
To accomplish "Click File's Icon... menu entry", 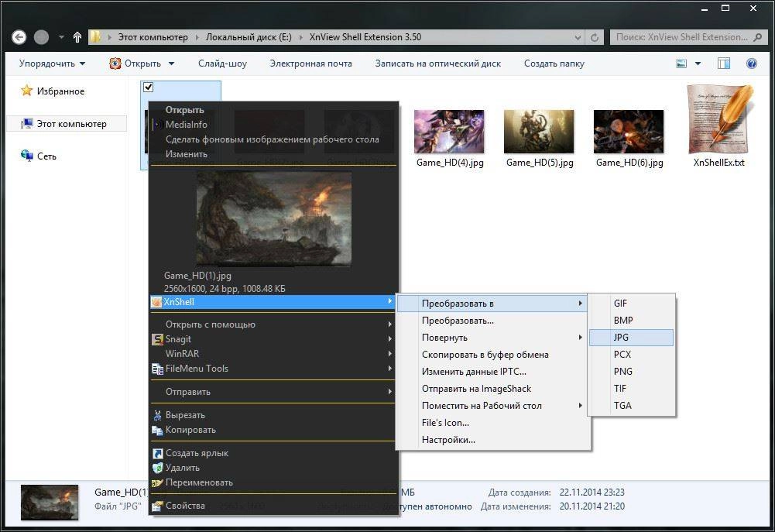I will [492, 423].
